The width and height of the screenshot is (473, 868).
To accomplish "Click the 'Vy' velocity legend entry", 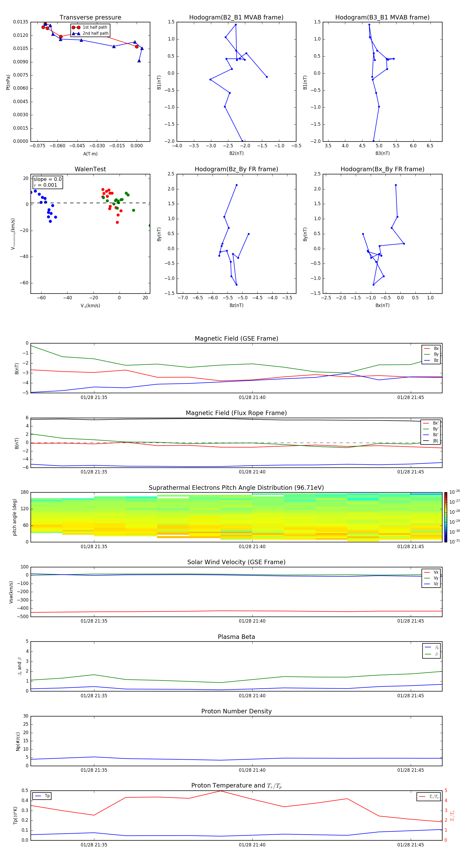I will (x=431, y=578).
